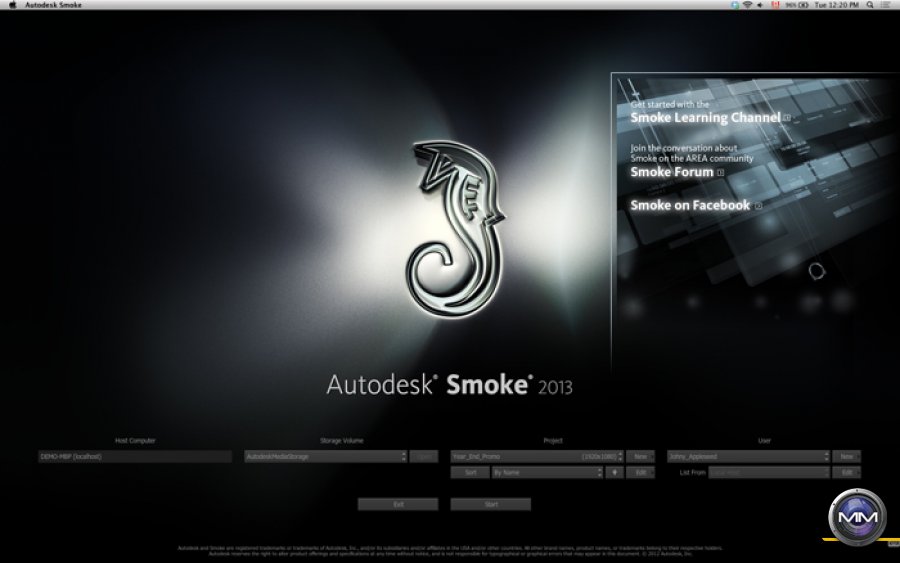This screenshot has width=900, height=563.
Task: Click the Wi-Fi status icon
Action: 746,5
